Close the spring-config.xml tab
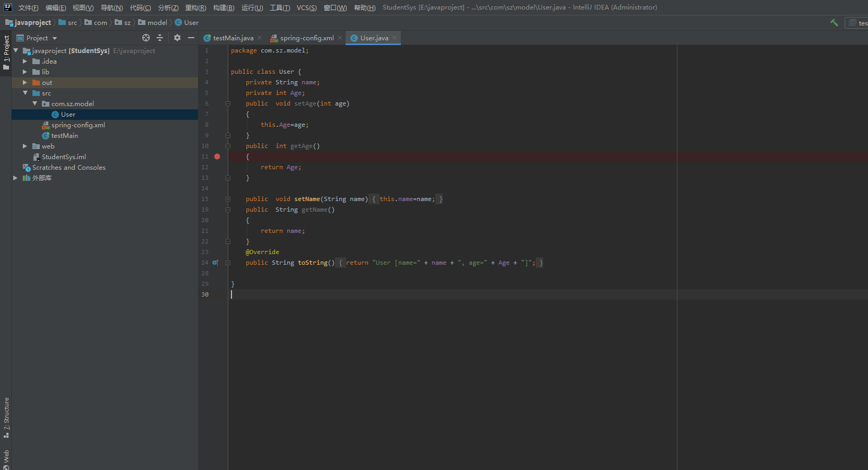The height and width of the screenshot is (470, 868). [340, 38]
